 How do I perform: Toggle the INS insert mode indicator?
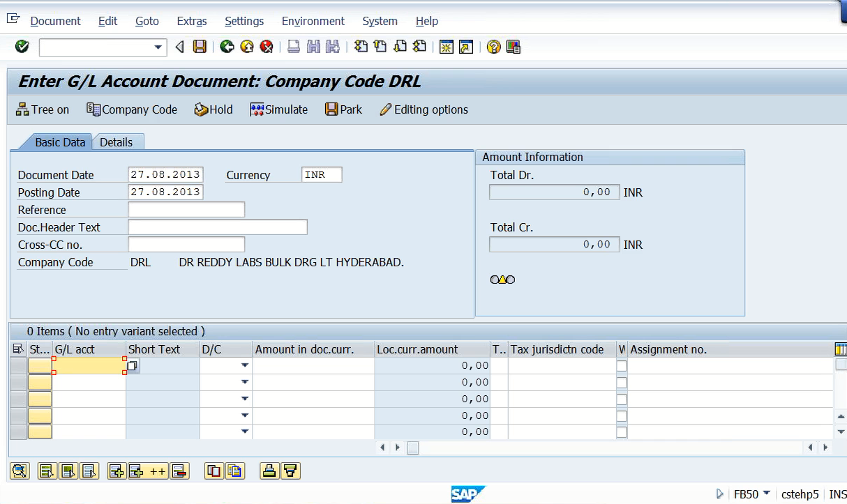(837, 494)
